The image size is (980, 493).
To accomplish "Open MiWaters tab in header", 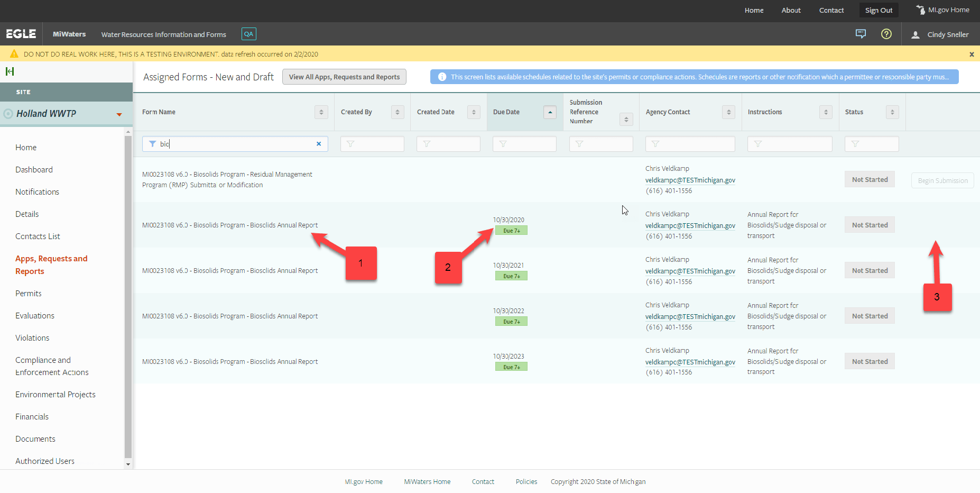I will pos(69,34).
